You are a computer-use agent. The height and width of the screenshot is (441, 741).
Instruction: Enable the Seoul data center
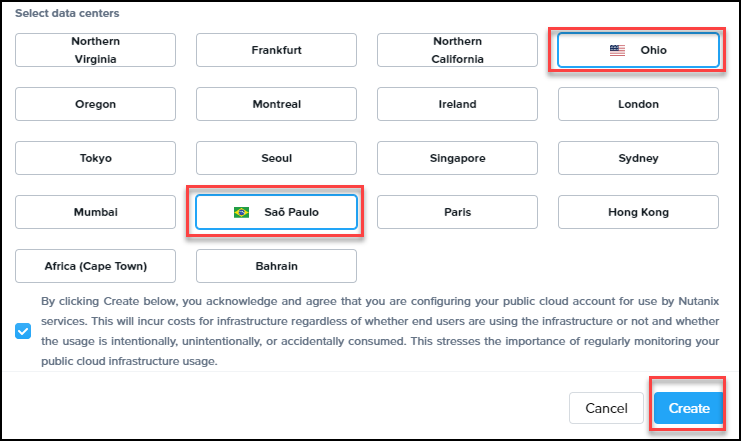(x=276, y=158)
